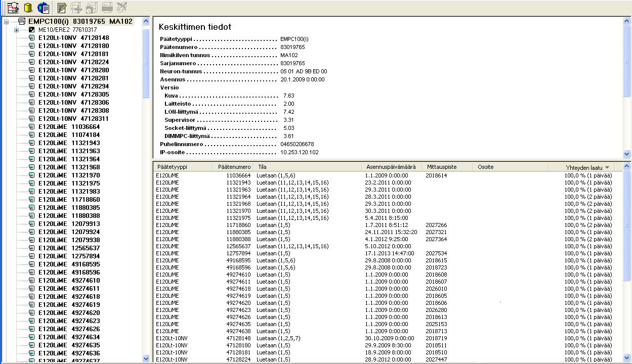The height and width of the screenshot is (364, 632).
Task: Sort table by Päätetyyppi column header
Action: [x=184, y=167]
